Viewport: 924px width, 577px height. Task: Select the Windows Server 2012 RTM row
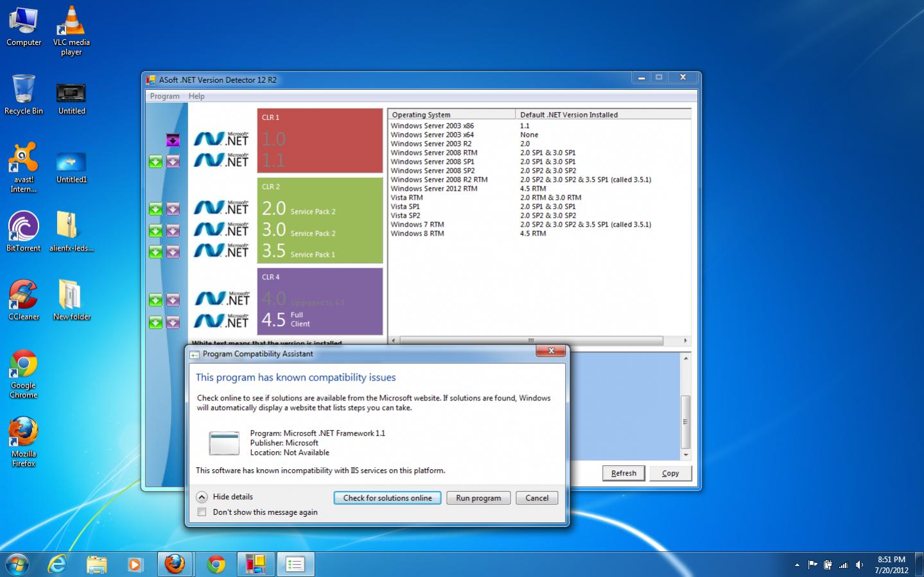[539, 189]
